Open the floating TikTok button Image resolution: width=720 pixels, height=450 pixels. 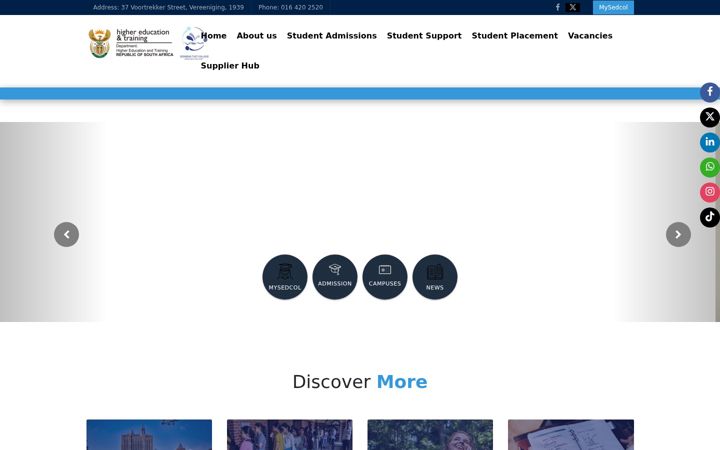tap(709, 217)
